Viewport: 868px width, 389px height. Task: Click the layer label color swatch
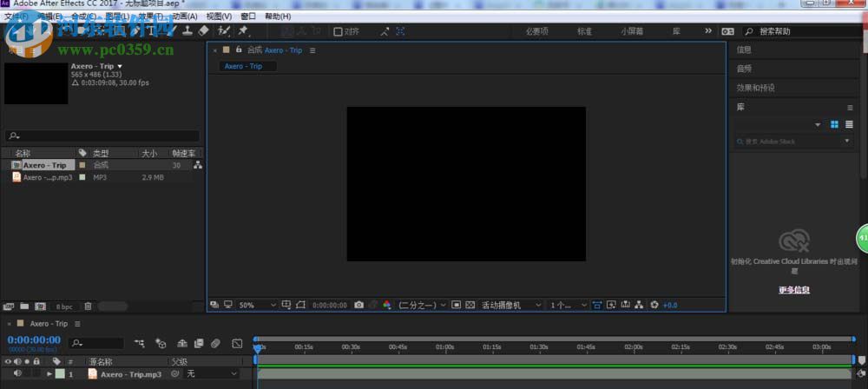[60, 373]
